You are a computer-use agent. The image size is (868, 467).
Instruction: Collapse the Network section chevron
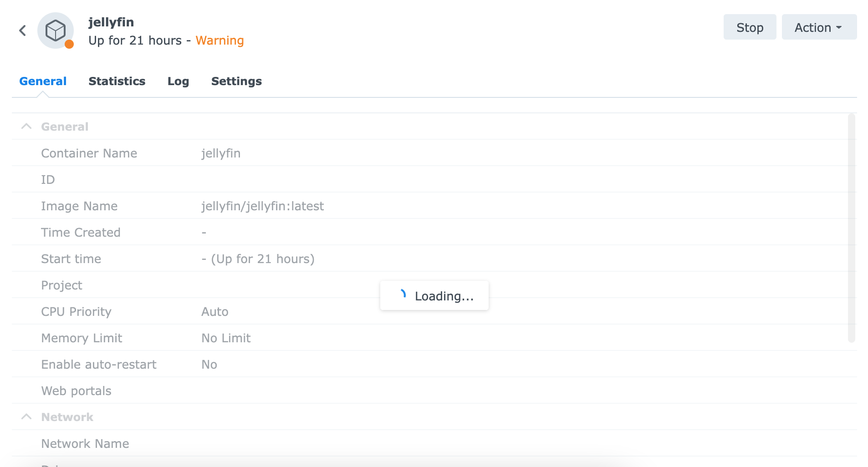tap(26, 417)
